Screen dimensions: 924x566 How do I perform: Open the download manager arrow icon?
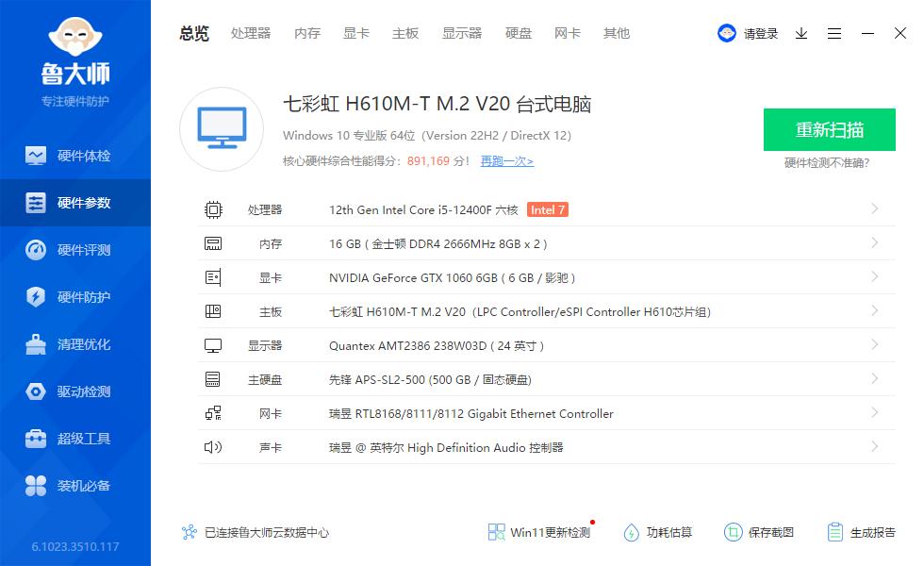tap(800, 34)
